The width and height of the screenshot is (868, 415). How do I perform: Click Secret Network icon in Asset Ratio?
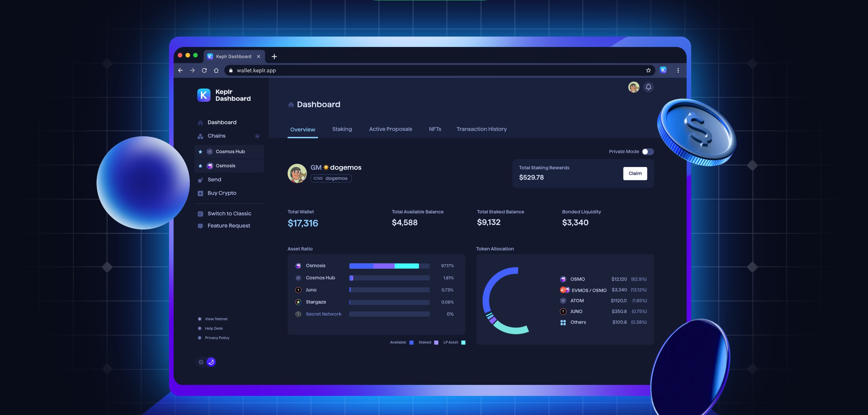click(298, 314)
